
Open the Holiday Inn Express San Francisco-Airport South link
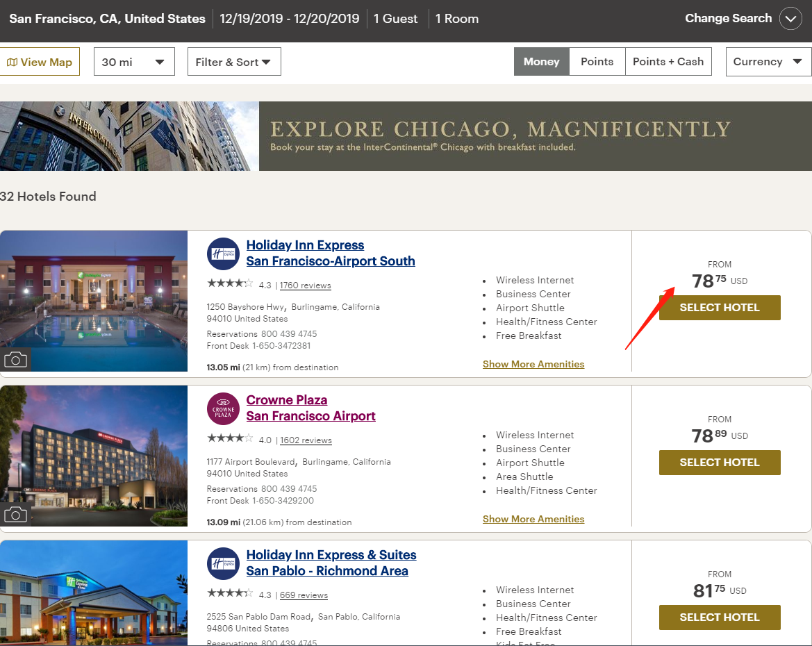[331, 253]
